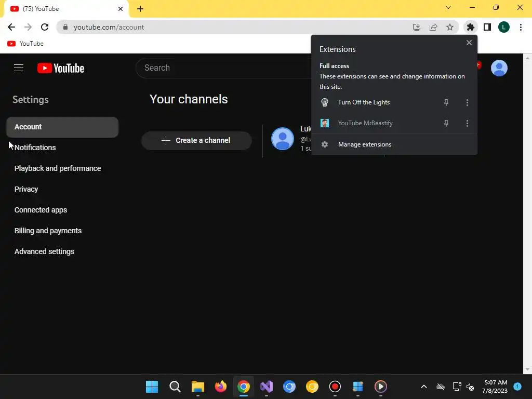Viewport: 532px width, 399px height.
Task: Pin Turn Off the Lights extension
Action: pyautogui.click(x=446, y=102)
